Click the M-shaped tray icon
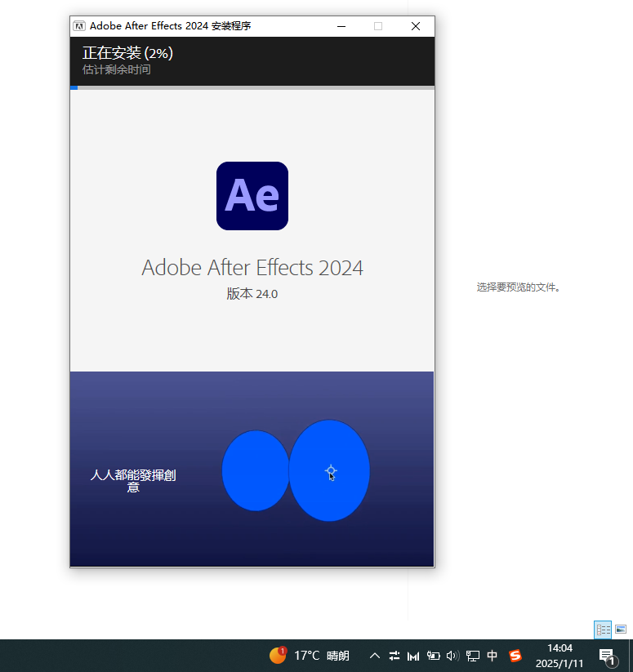The height and width of the screenshot is (672, 633). coord(413,656)
